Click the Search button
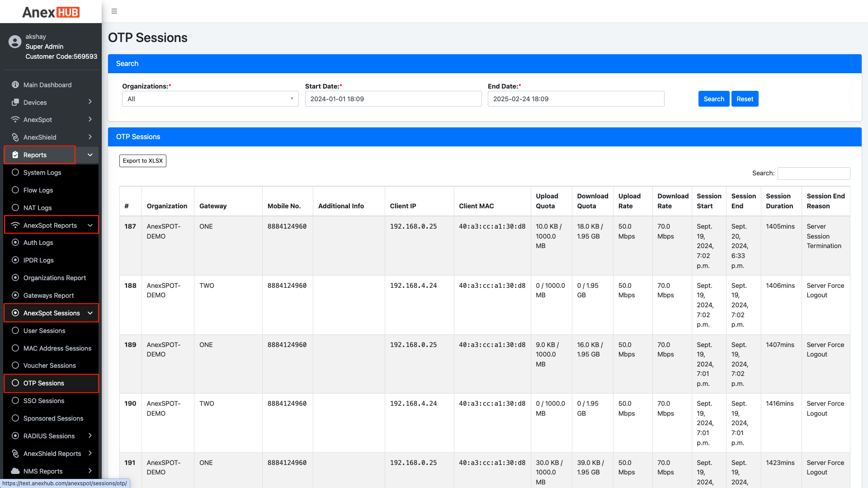This screenshot has height=488, width=868. tap(713, 99)
